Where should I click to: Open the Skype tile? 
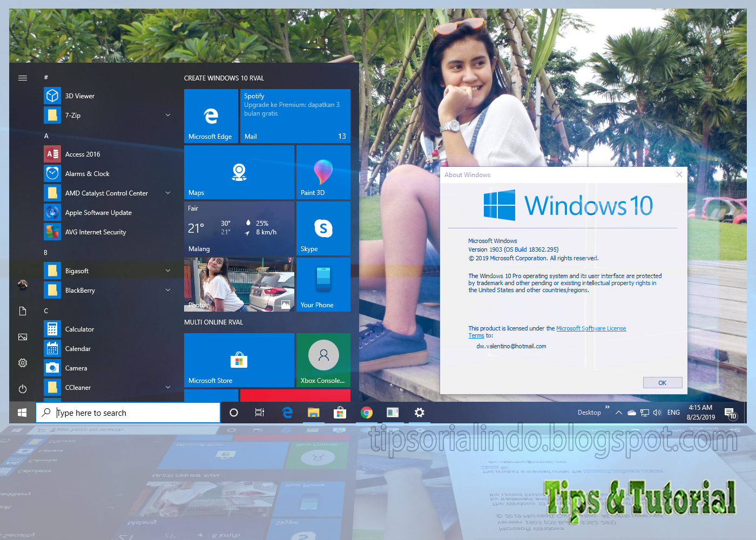pyautogui.click(x=323, y=228)
